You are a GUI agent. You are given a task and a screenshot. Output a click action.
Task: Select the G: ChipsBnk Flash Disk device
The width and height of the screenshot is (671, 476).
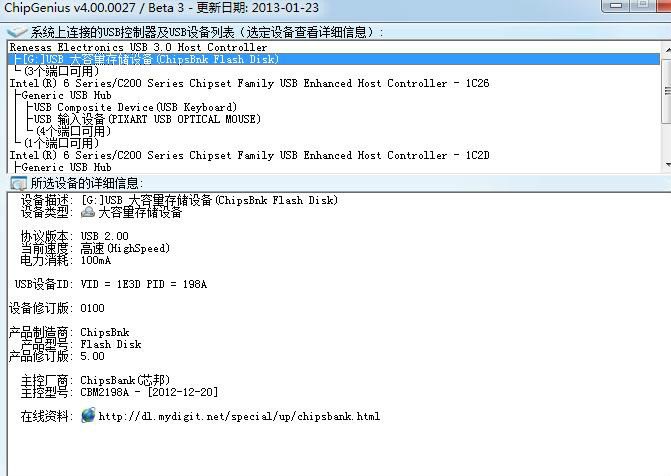[150, 59]
